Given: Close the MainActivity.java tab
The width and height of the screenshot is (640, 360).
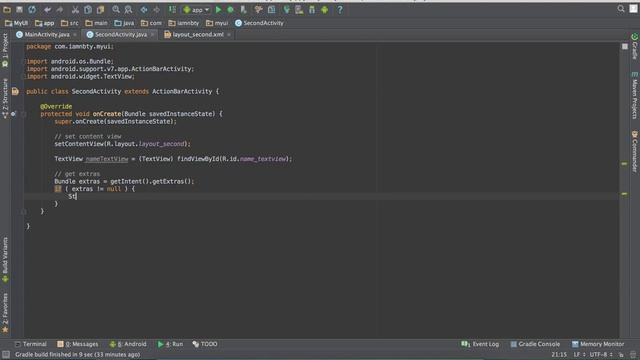Looking at the screenshot, I should (75, 35).
